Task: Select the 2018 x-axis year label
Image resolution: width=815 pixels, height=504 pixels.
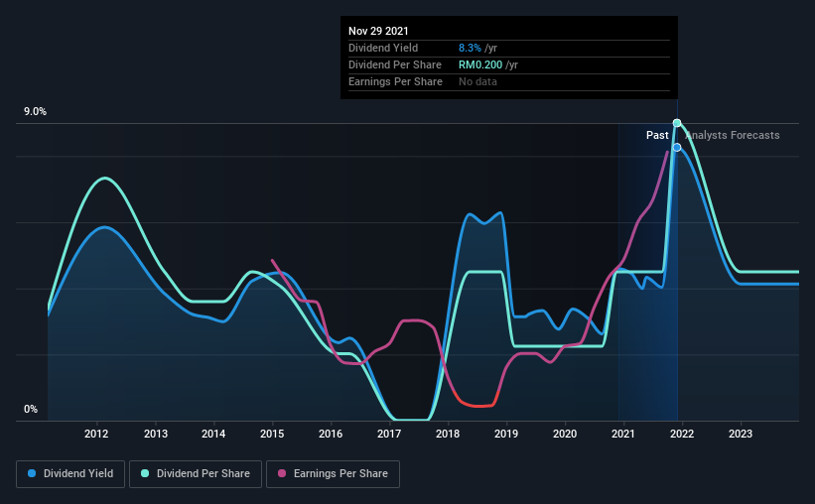Action: [x=448, y=434]
